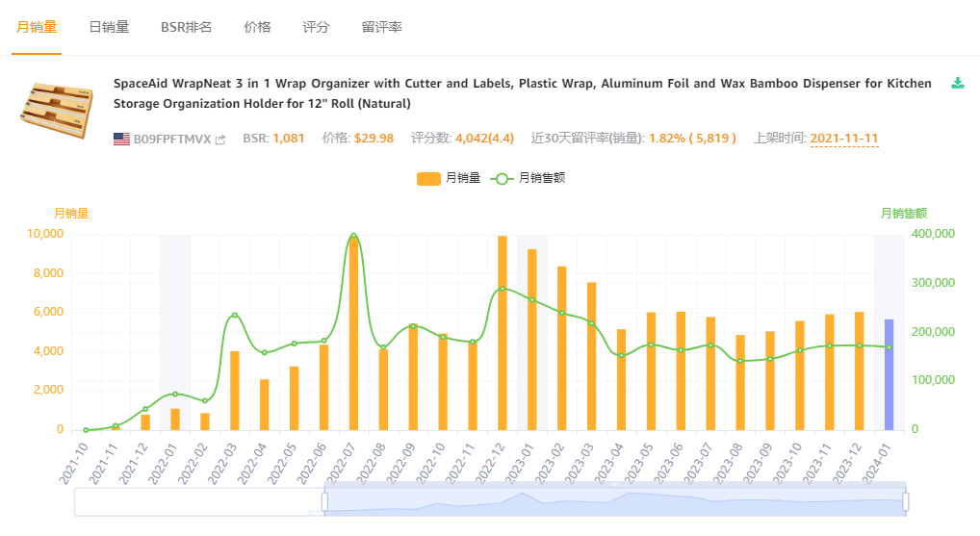The width and height of the screenshot is (980, 536).
Task: Click the green 月销售额 axis title
Action: point(904,213)
